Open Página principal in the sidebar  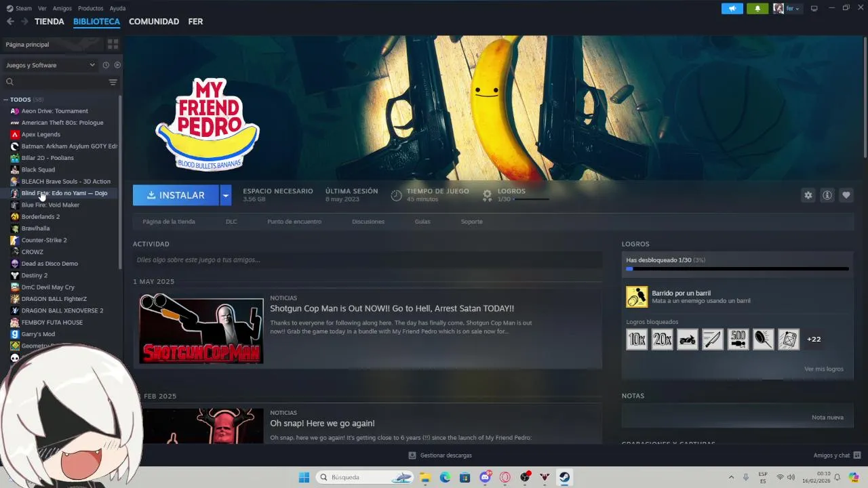pos(53,44)
